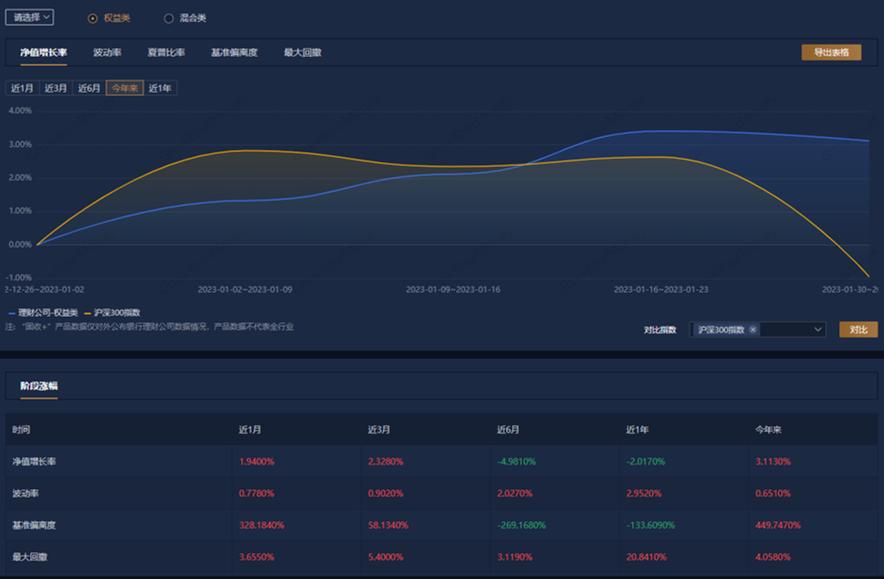Select the 权益类 radio button
The height and width of the screenshot is (579, 884).
click(x=93, y=18)
